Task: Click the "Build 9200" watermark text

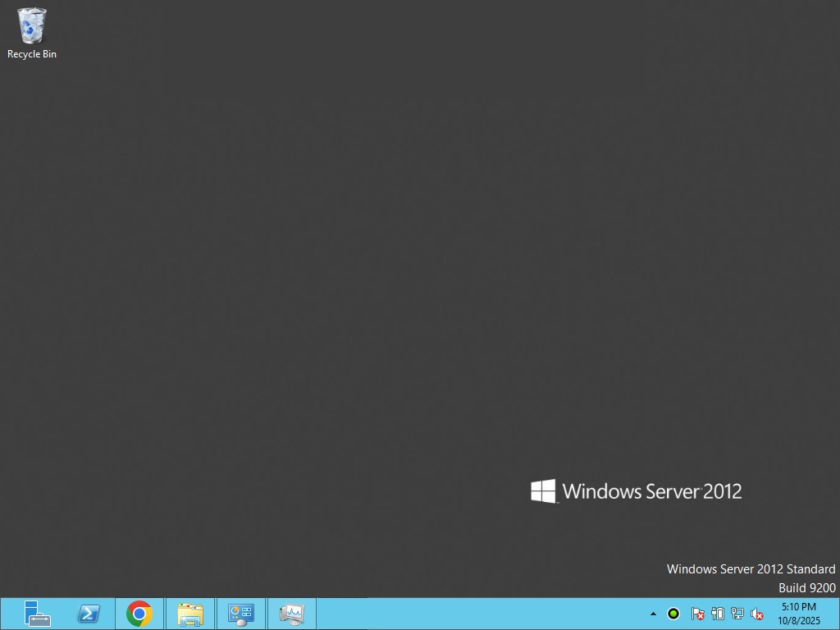Action: 806,587
